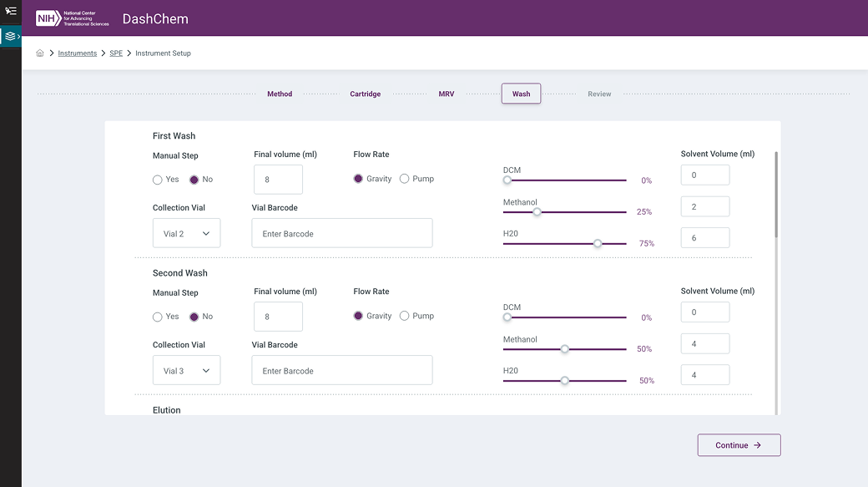Click the Continue button
The width and height of the screenshot is (868, 487).
click(x=739, y=445)
